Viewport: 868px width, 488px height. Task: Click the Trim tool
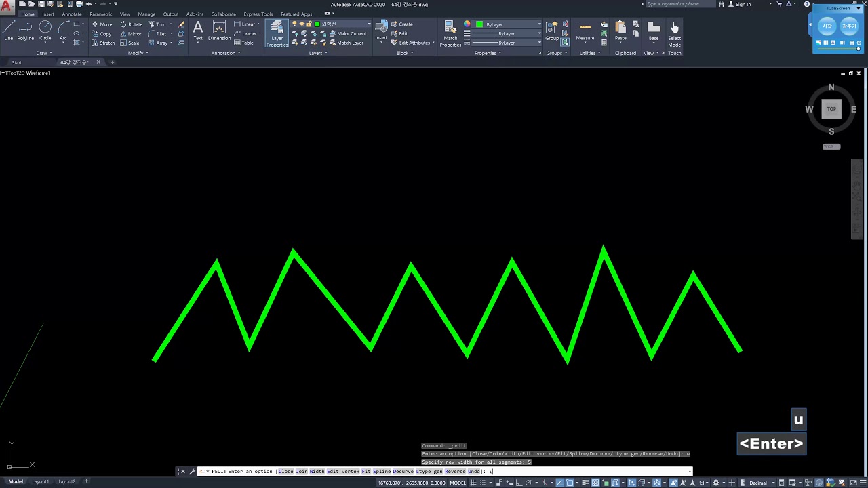coord(157,24)
